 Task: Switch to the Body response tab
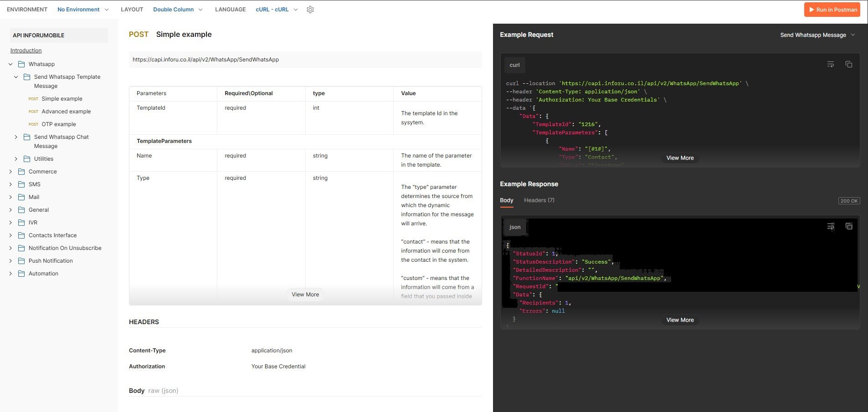coord(506,200)
